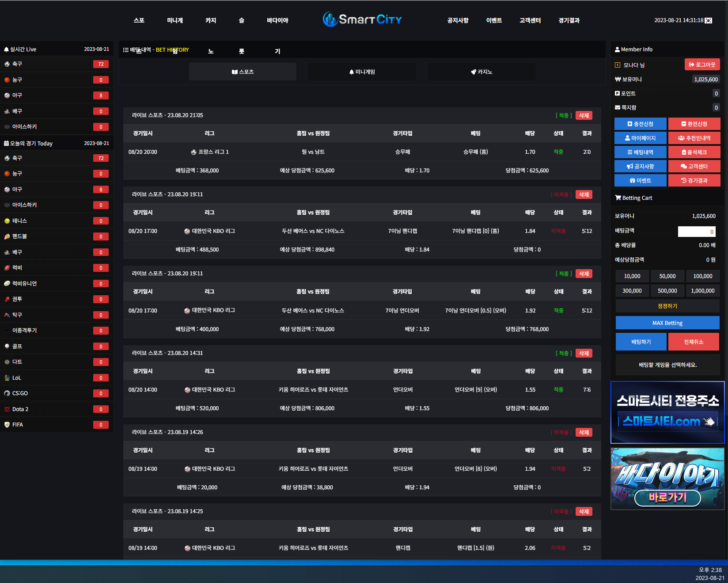Delete the 23.08.19 14:25 bet record
This screenshot has width=728, height=583.
coord(584,511)
